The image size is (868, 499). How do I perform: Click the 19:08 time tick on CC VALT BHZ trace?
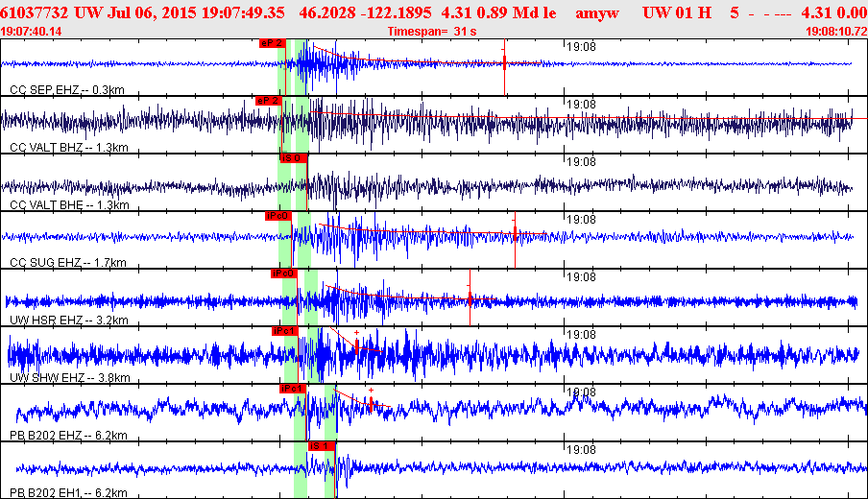(581, 105)
